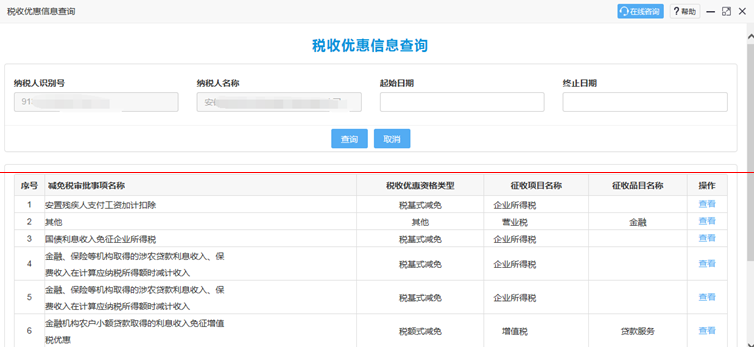The width and height of the screenshot is (754, 363).
Task: Click the 操作 column header
Action: 707,186
